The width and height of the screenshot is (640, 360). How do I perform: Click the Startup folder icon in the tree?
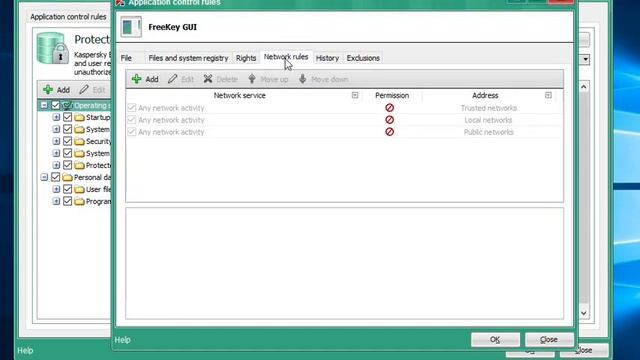[80, 118]
